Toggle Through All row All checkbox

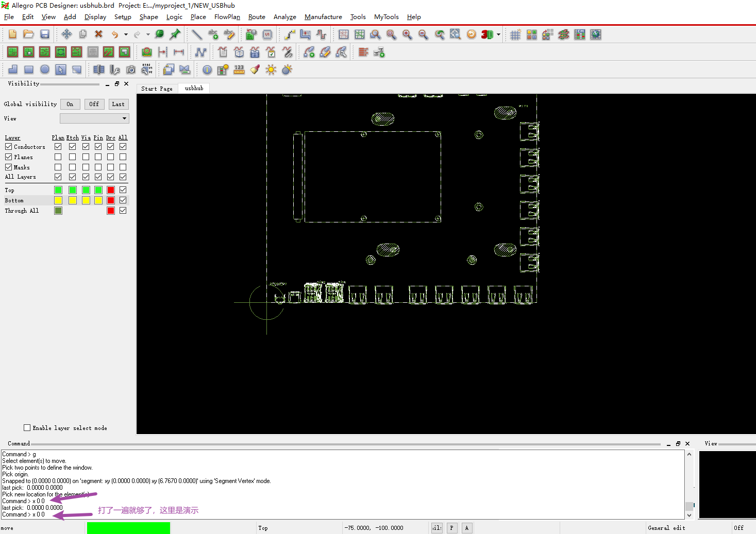click(123, 211)
